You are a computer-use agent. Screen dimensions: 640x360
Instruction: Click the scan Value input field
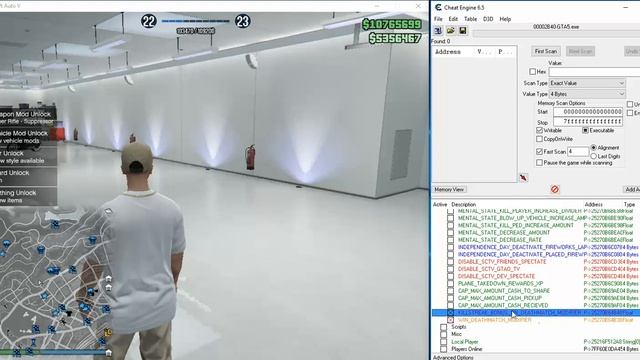(x=594, y=72)
